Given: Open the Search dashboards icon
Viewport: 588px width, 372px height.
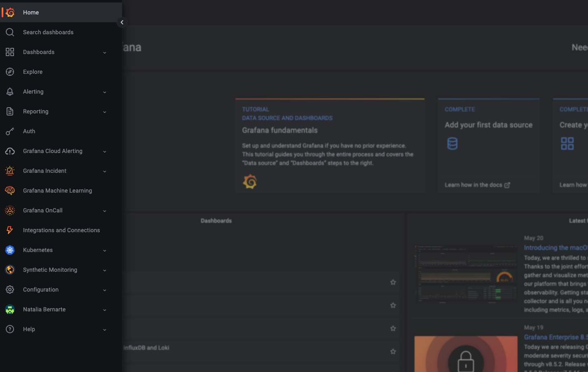Looking at the screenshot, I should (x=10, y=32).
